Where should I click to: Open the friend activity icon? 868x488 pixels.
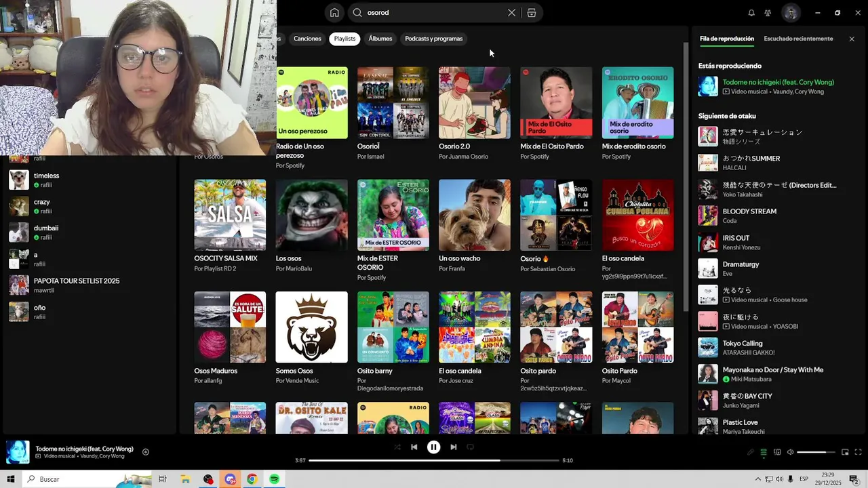[x=768, y=13]
